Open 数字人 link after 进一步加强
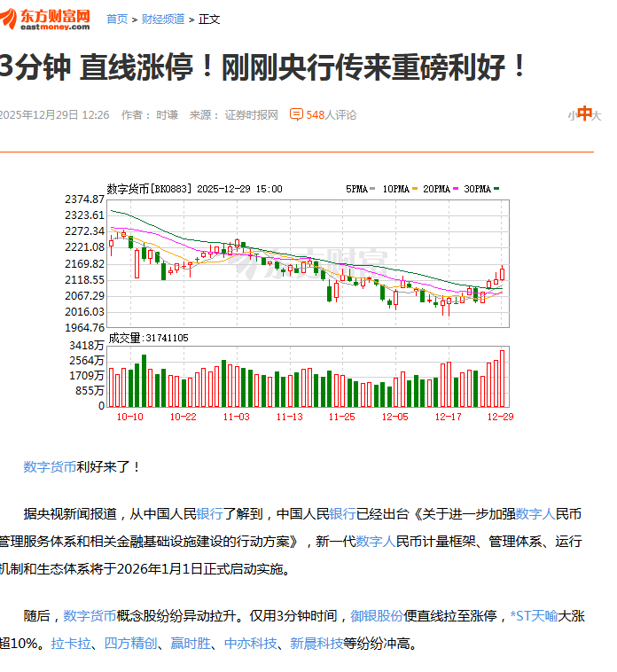Viewport: 617px width, 672px height. (x=535, y=513)
